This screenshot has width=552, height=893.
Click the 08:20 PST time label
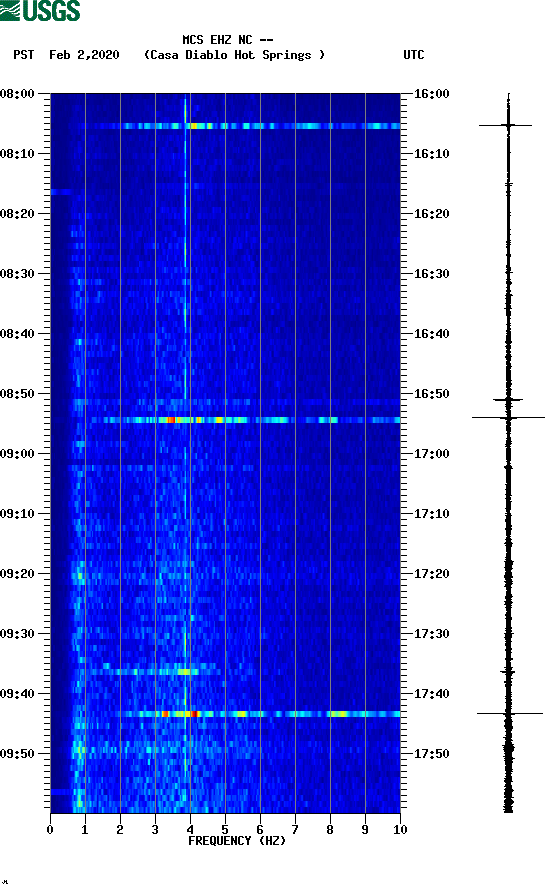click(x=18, y=214)
